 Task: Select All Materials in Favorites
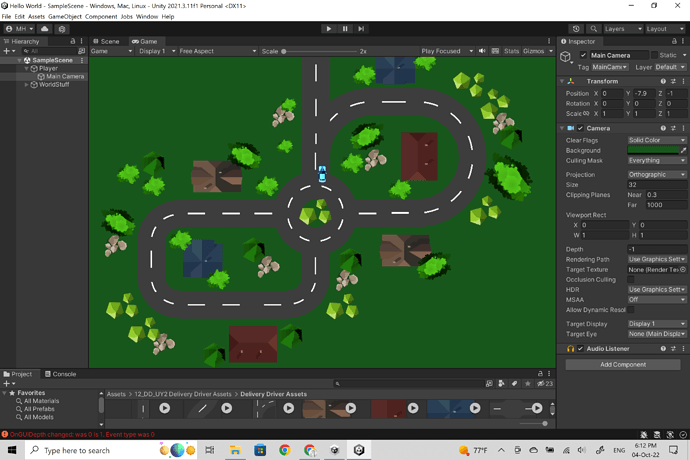[x=41, y=401]
